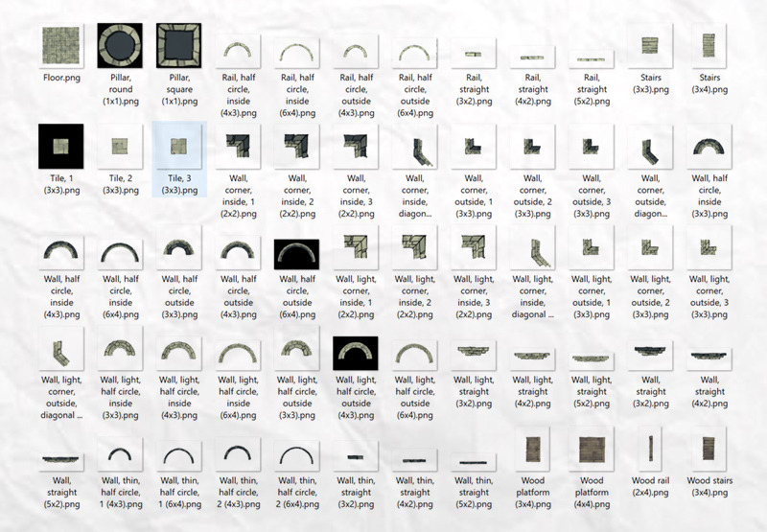Image resolution: width=767 pixels, height=532 pixels.
Task: Click the Tile, 1 (3x3) thumbnail
Action: pyautogui.click(x=61, y=147)
